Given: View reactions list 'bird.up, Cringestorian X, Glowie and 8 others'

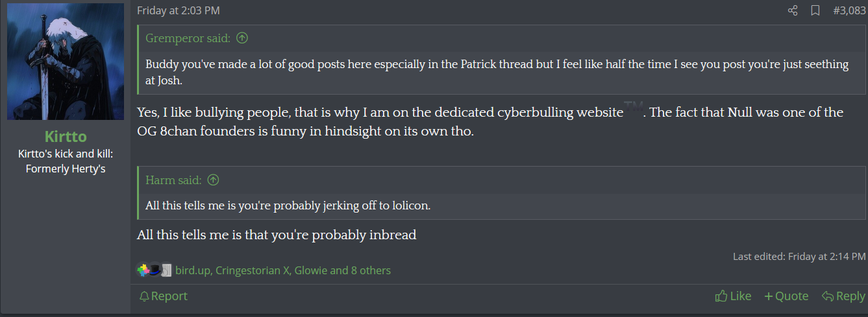Looking at the screenshot, I should pos(283,270).
